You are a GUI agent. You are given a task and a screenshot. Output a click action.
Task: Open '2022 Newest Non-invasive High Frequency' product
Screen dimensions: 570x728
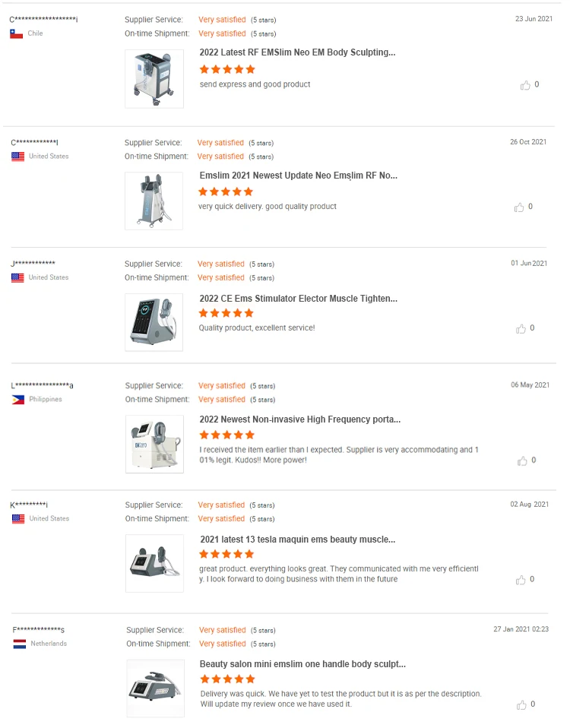click(x=299, y=419)
